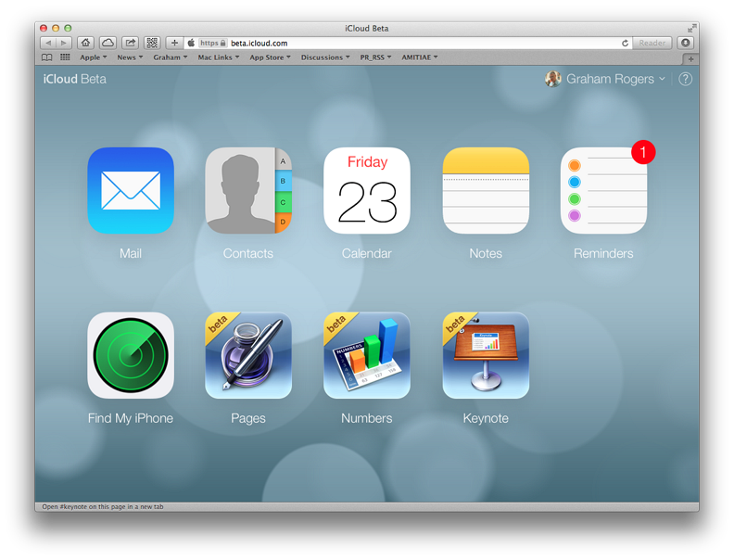Open the Calendar app icon

(x=367, y=191)
